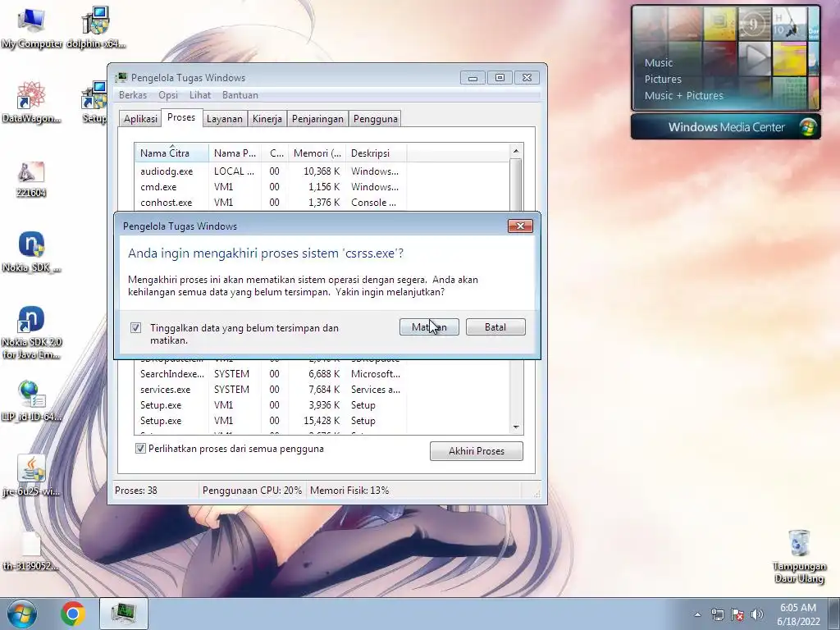Select the Nokia_SDK installer icon
The width and height of the screenshot is (840, 630).
coord(31,253)
